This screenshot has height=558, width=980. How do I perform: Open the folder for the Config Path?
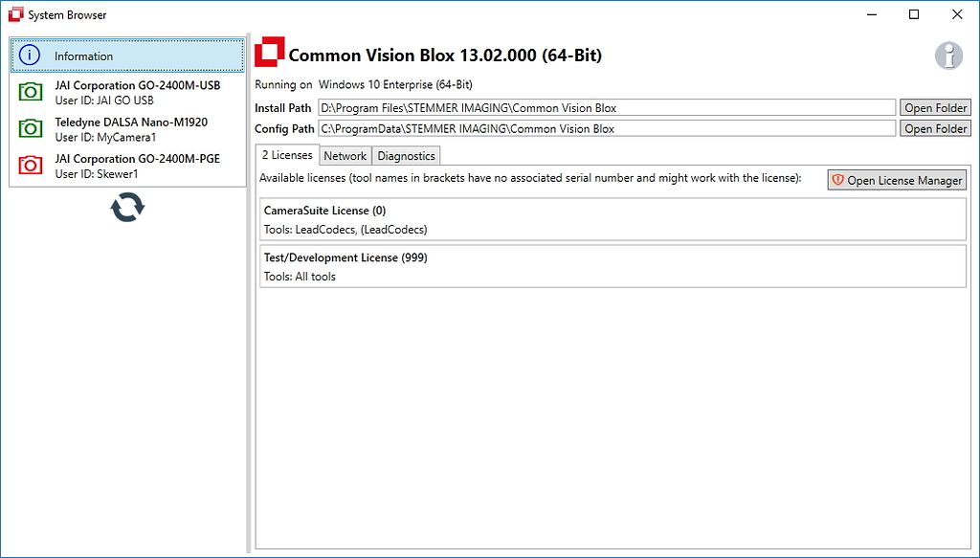tap(935, 128)
